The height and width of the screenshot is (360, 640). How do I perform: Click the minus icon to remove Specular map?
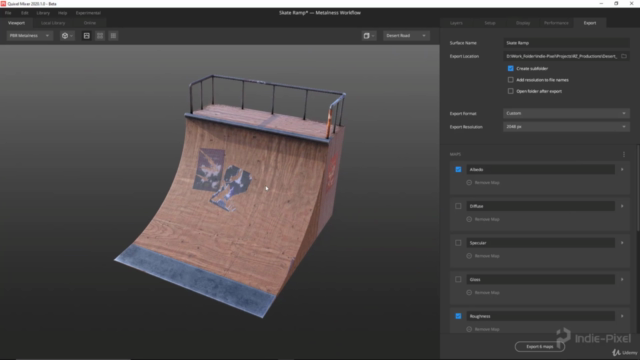469,256
